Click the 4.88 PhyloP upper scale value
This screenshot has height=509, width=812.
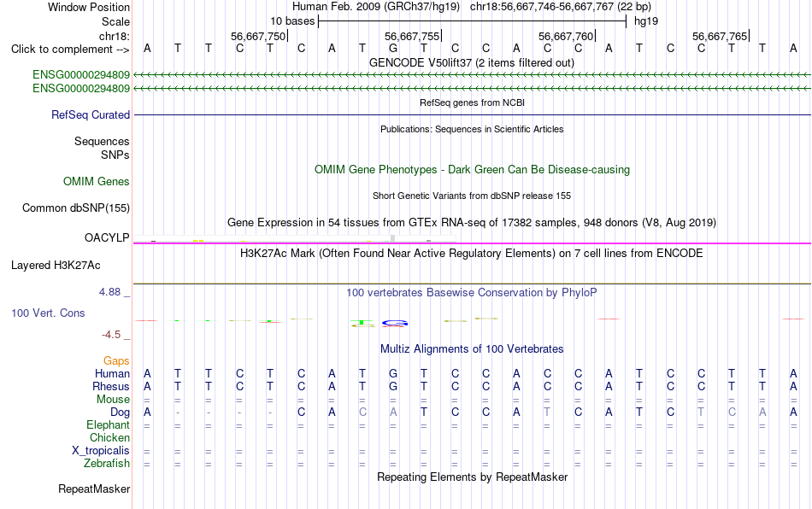point(109,292)
